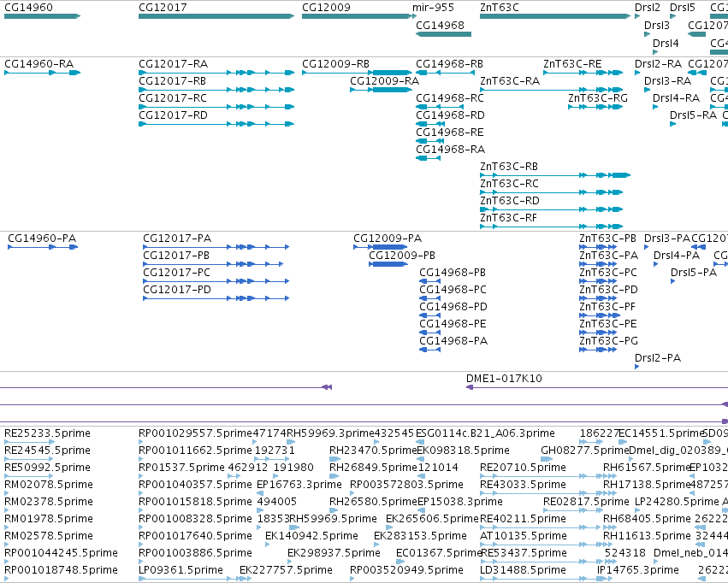This screenshot has height=583, width=728.
Task: Select transcript CG12009-RB
Action: pyautogui.click(x=335, y=63)
